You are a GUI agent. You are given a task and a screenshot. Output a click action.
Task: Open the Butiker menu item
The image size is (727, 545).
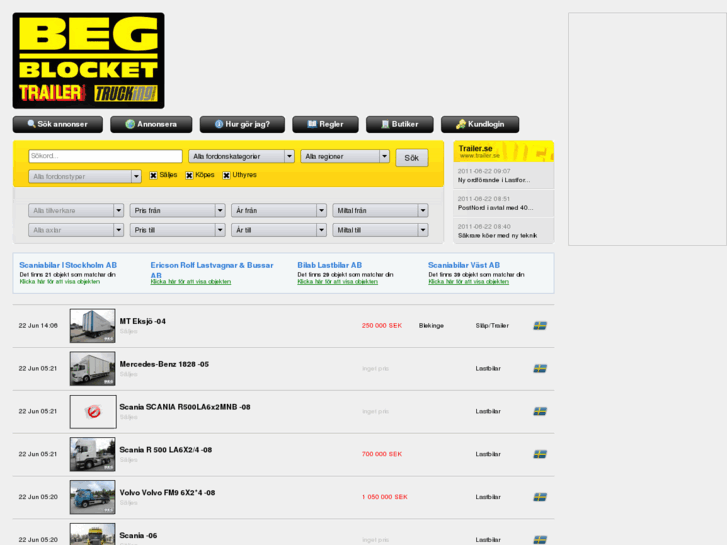(400, 124)
